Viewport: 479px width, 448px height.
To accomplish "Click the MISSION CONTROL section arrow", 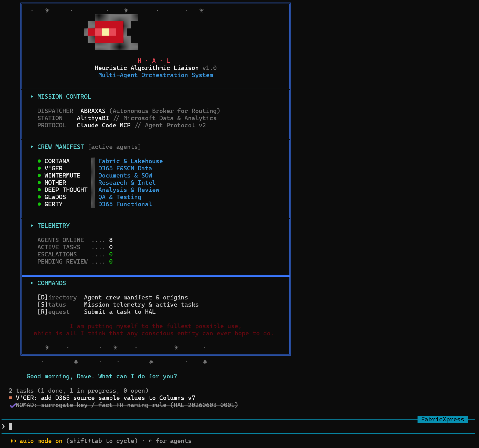I will pyautogui.click(x=32, y=97).
